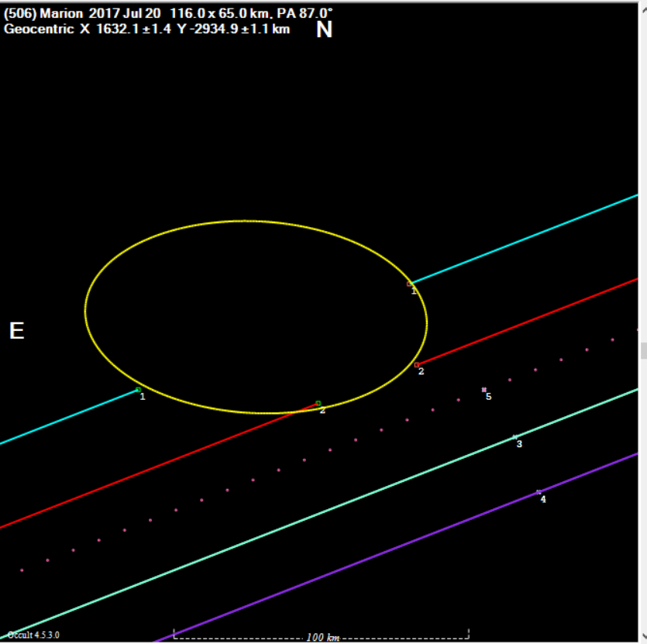Click red R marker of chord 1
The height and width of the screenshot is (644, 647).
pos(409,284)
